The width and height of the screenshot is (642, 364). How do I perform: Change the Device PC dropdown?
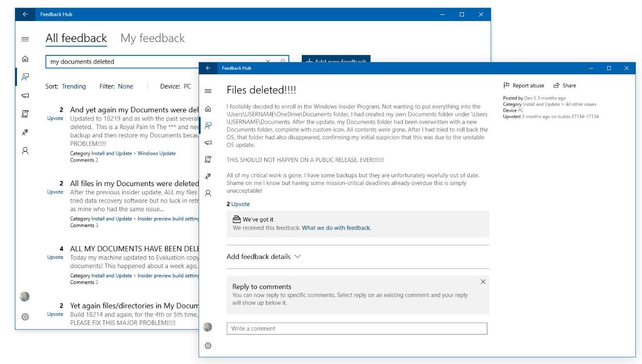[187, 87]
